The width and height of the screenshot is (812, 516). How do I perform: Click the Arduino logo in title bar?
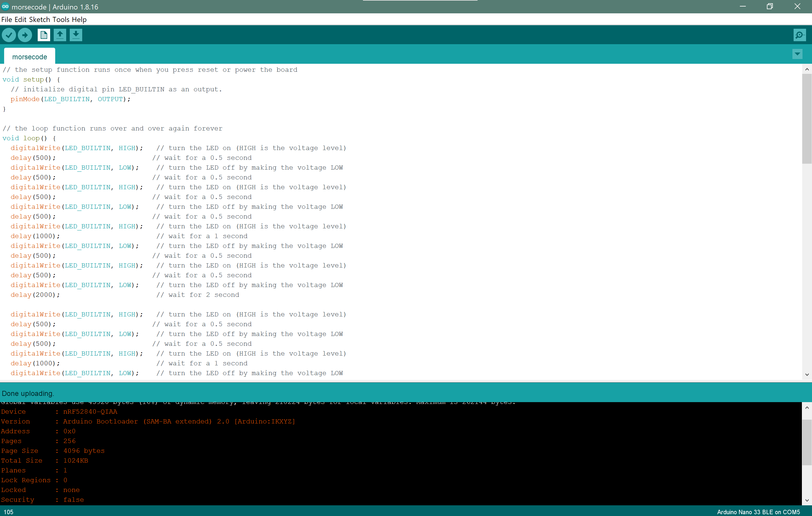pos(5,7)
